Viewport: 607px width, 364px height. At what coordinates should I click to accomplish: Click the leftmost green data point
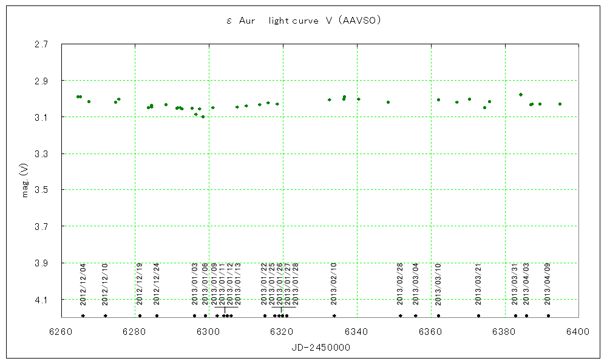click(x=78, y=96)
